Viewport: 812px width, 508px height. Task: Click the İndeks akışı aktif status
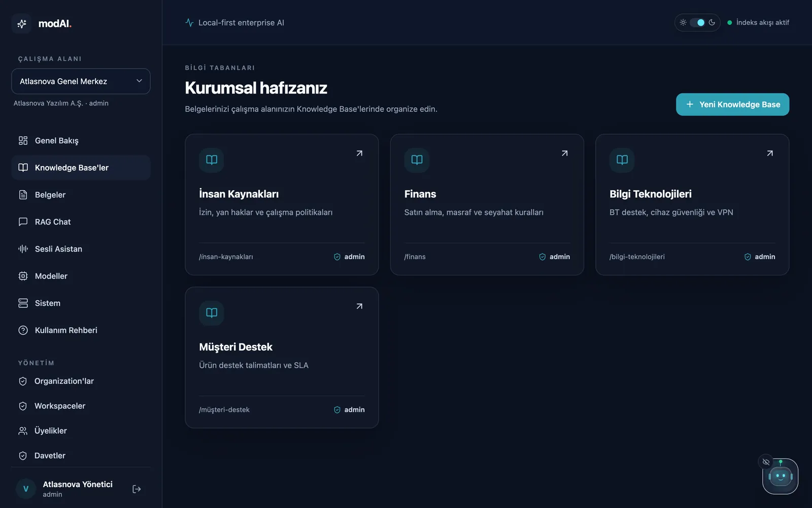[x=758, y=22]
